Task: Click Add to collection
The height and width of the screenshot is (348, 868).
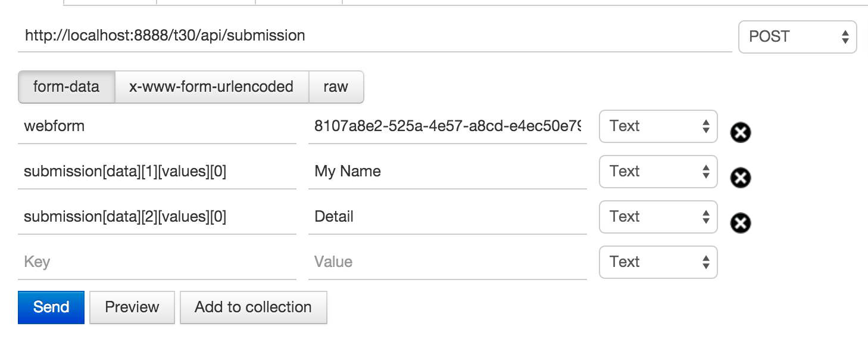Action: point(253,307)
